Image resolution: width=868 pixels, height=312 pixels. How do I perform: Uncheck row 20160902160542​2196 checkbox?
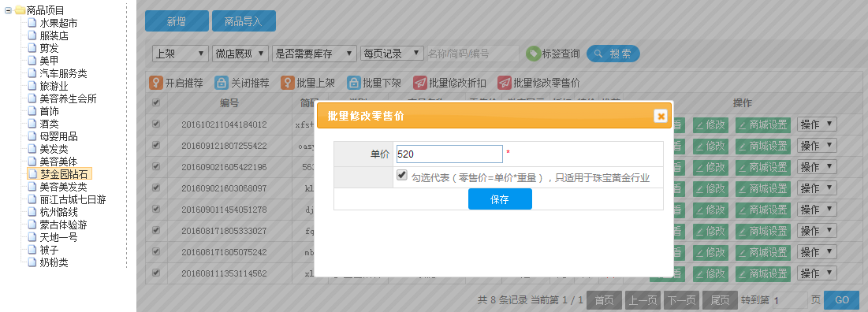point(156,166)
